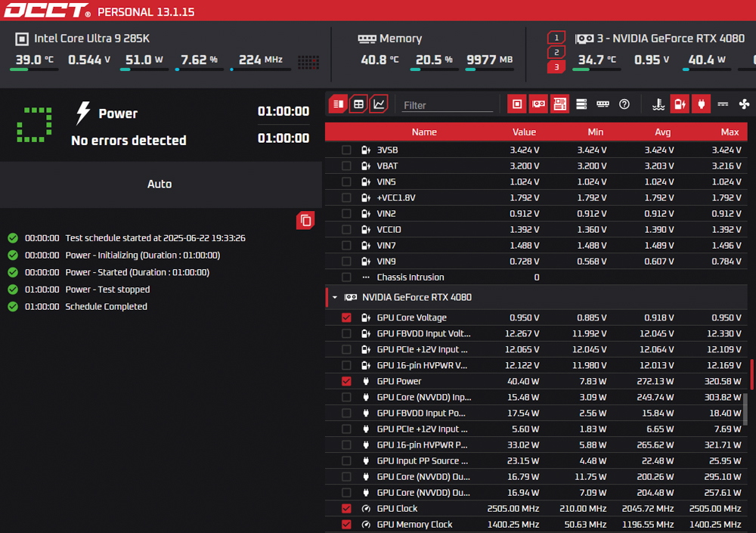
Task: Toggle the motherboard sensor filter icon
Action: click(559, 104)
